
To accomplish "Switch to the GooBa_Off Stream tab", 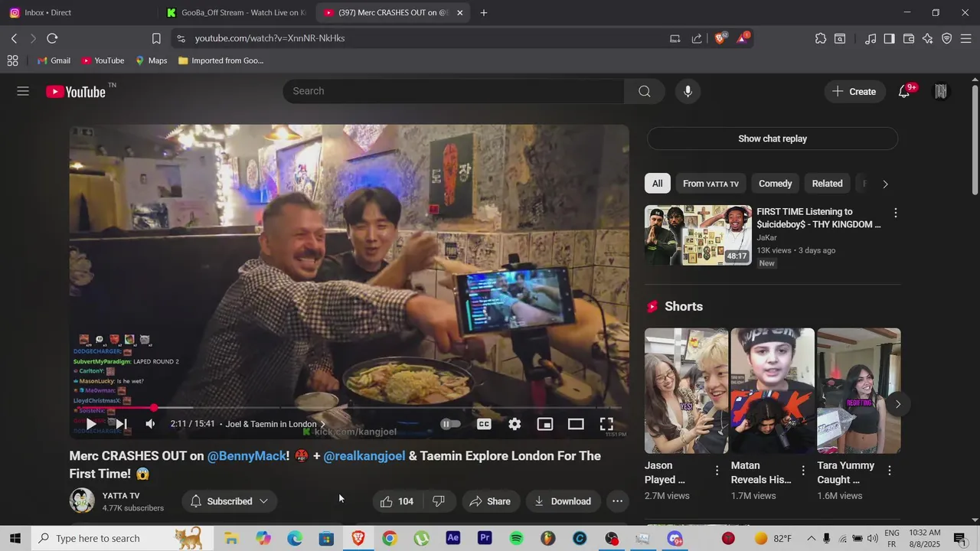I will click(x=236, y=12).
